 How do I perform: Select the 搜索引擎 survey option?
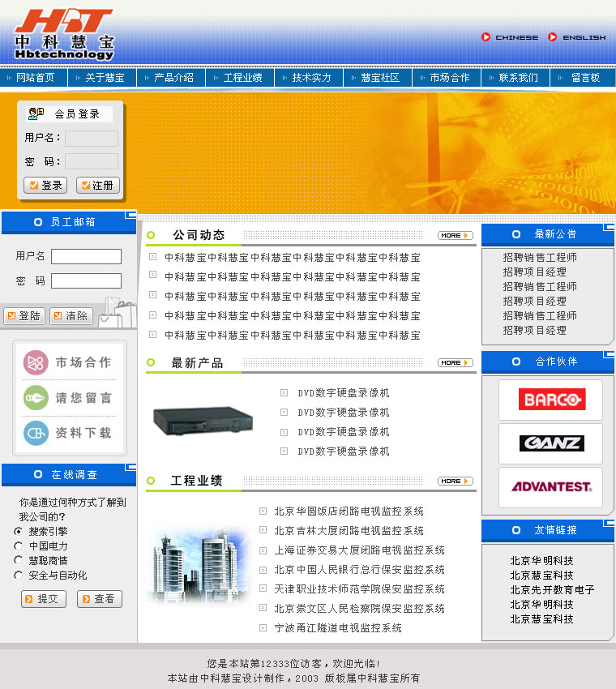point(19,532)
